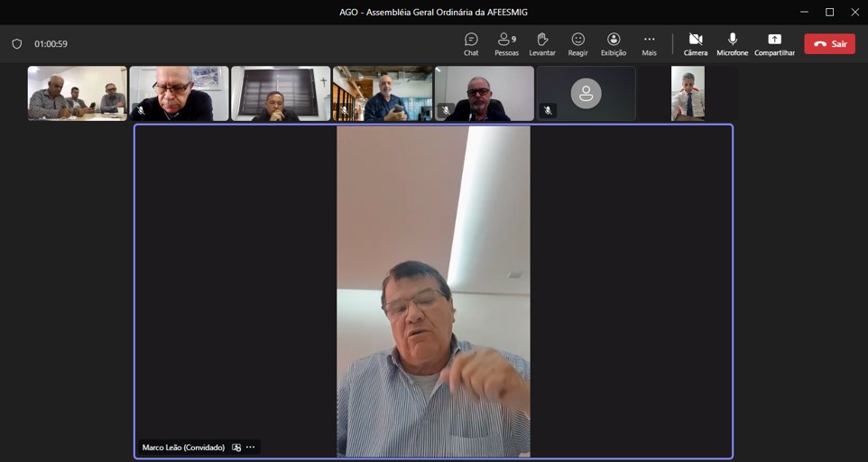Expand the Mais options menu

(x=649, y=43)
